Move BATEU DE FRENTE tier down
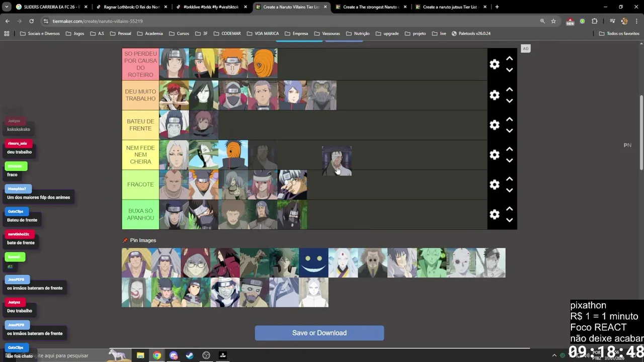 click(x=509, y=130)
